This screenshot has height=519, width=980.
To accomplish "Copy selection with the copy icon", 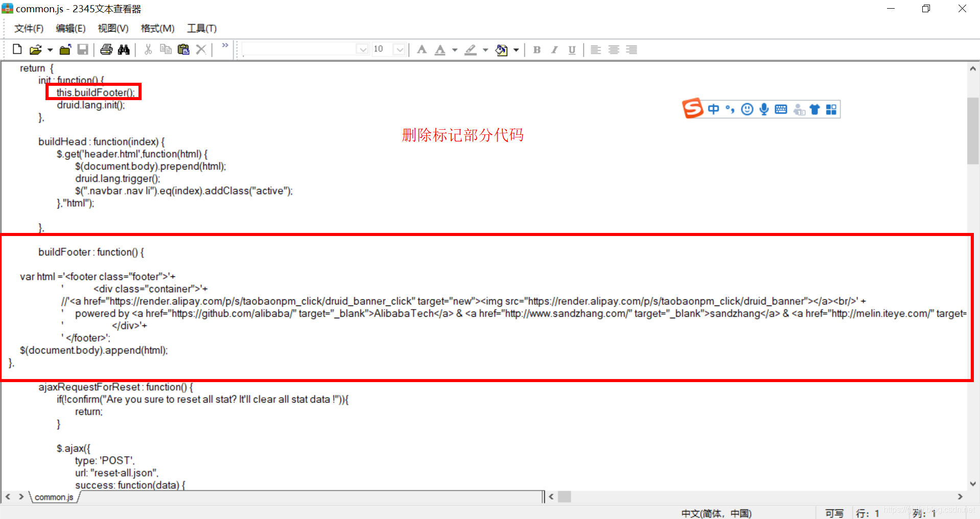I will coord(166,50).
